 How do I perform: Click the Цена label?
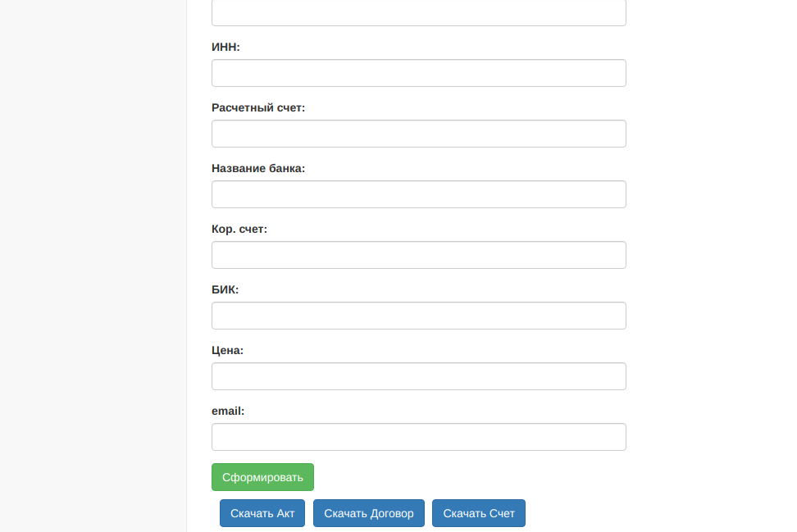tap(227, 350)
